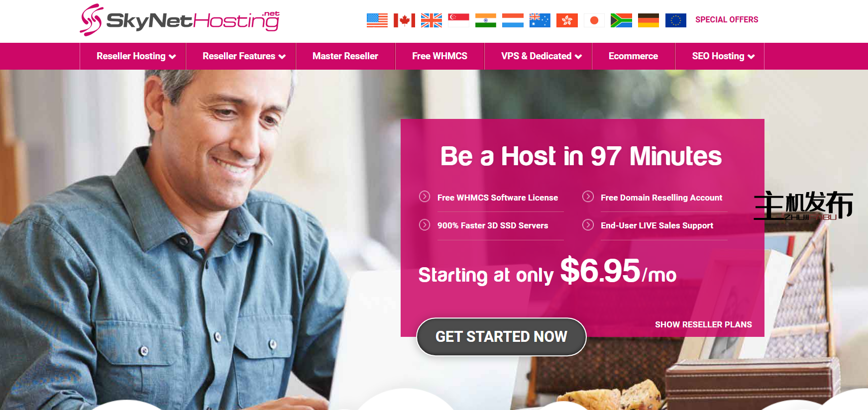
Task: Open the SEO Hosting dropdown
Action: (x=723, y=56)
